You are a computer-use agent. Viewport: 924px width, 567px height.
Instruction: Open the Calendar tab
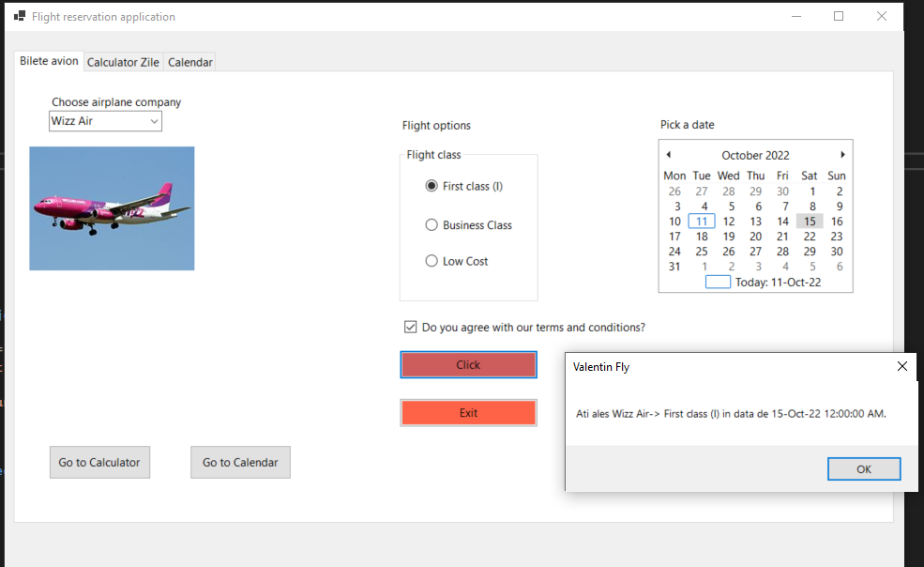click(x=189, y=62)
